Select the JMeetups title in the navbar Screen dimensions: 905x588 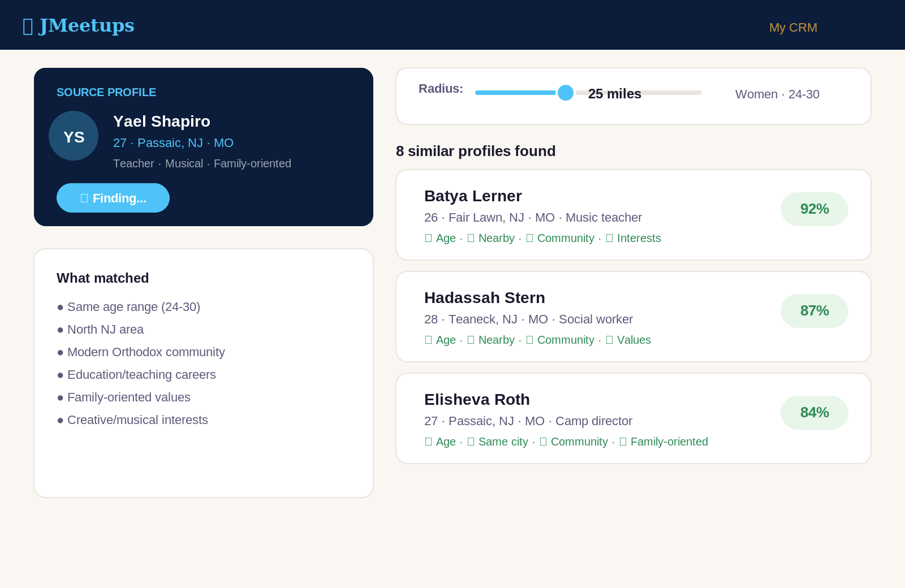(87, 25)
